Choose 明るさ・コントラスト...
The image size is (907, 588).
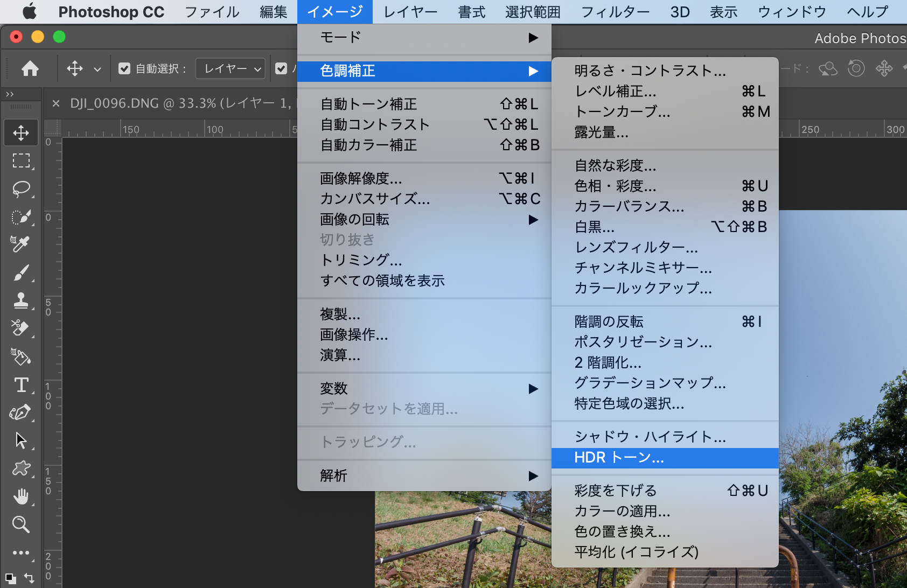coord(665,71)
